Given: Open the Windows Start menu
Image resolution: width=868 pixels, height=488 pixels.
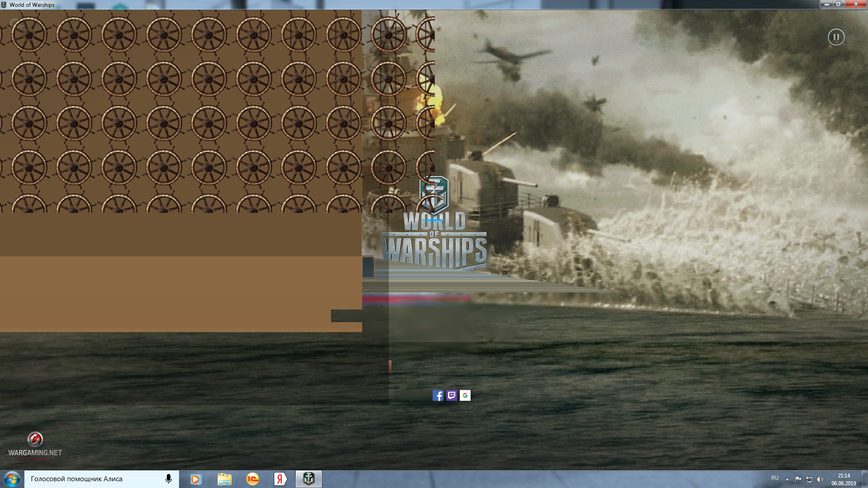Looking at the screenshot, I should tap(12, 479).
